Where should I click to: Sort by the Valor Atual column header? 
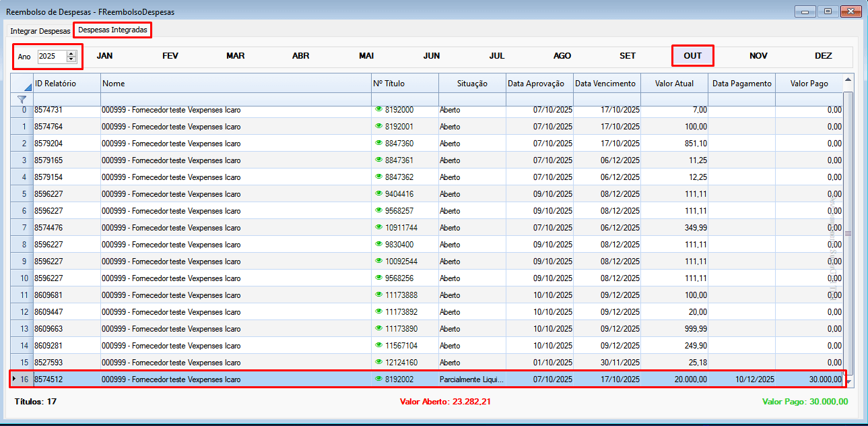pos(674,84)
